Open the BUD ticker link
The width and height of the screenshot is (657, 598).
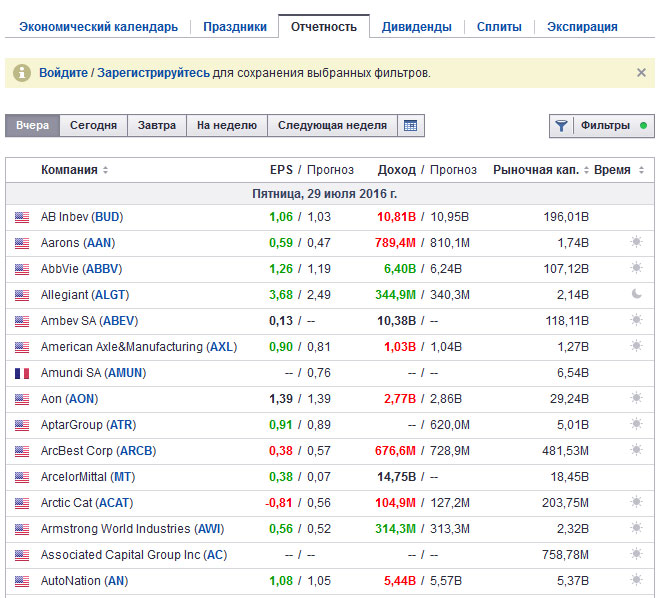pyautogui.click(x=107, y=217)
